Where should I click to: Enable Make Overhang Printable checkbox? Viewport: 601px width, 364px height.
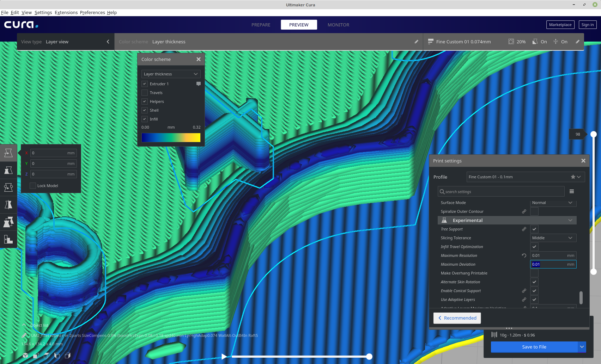tap(534, 273)
